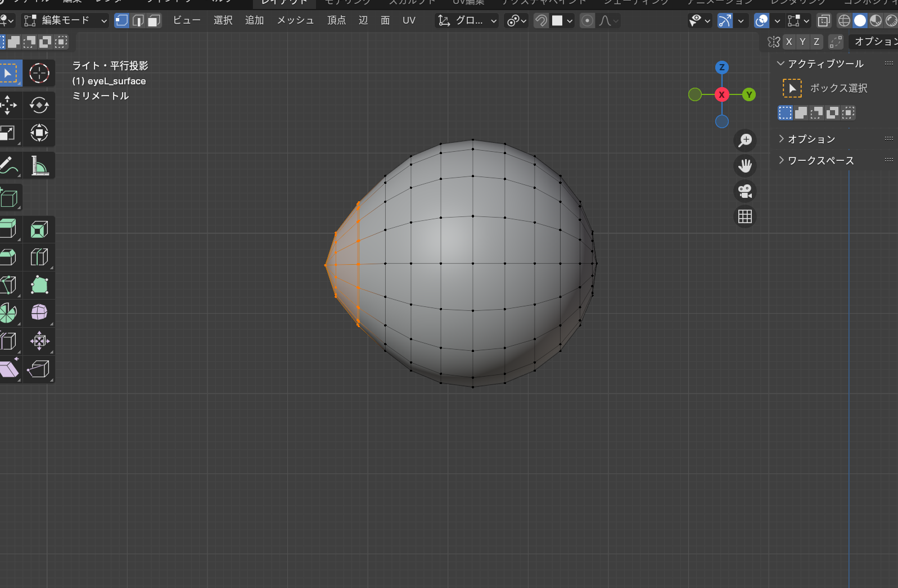Open the メッシュ menu
Image resolution: width=898 pixels, height=588 pixels.
[295, 20]
